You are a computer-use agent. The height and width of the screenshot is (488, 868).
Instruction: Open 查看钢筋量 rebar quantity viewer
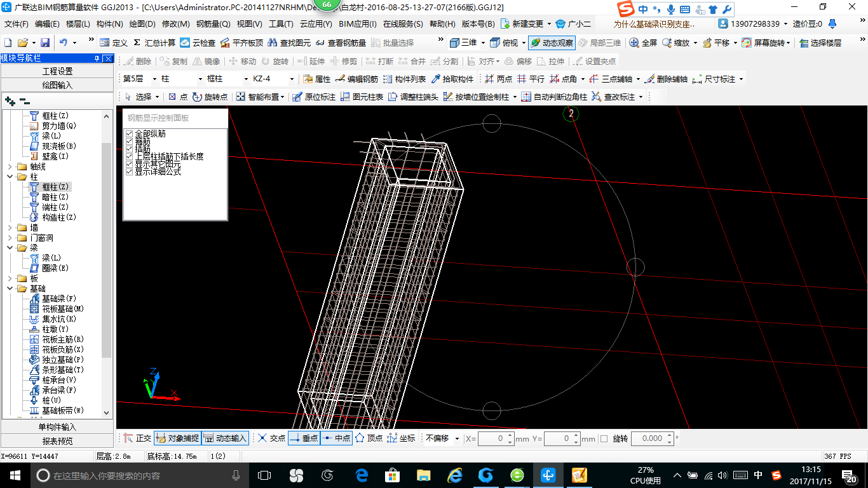(x=341, y=43)
